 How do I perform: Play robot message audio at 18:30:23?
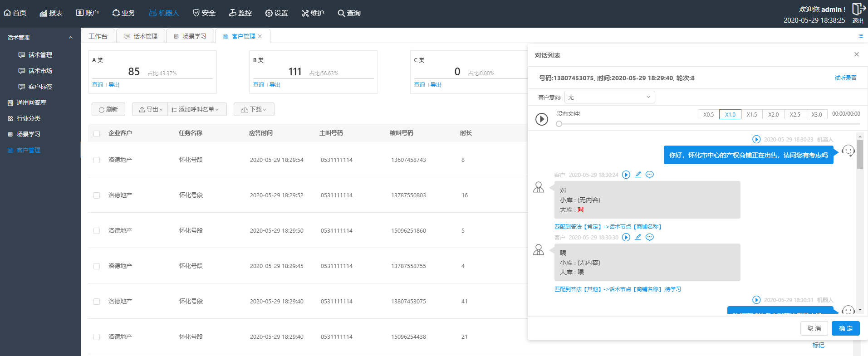pos(756,139)
